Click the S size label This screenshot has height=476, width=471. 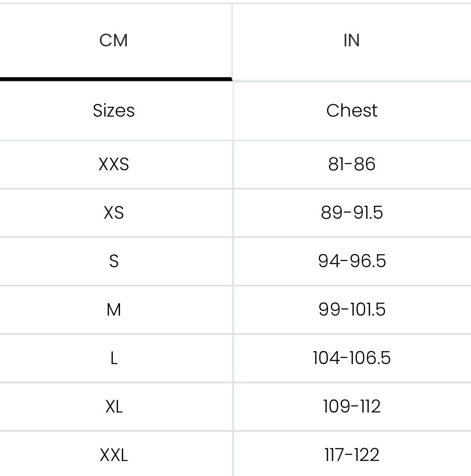pyautogui.click(x=114, y=261)
